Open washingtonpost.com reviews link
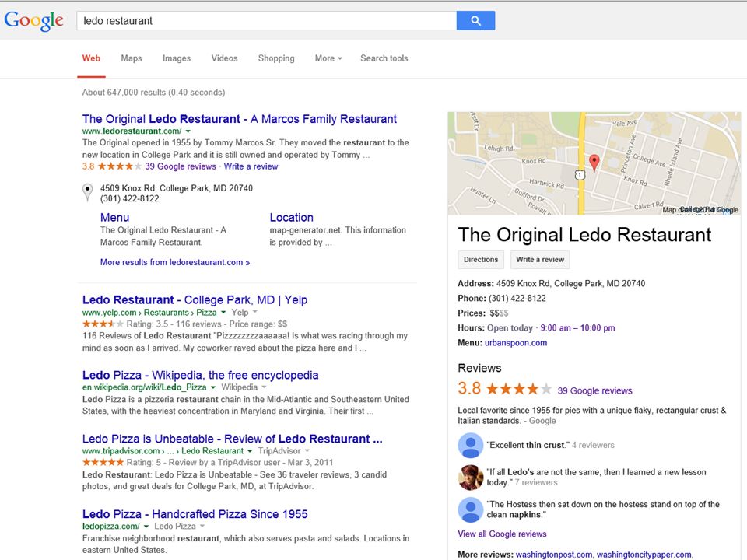The height and width of the screenshot is (560, 747). point(554,555)
